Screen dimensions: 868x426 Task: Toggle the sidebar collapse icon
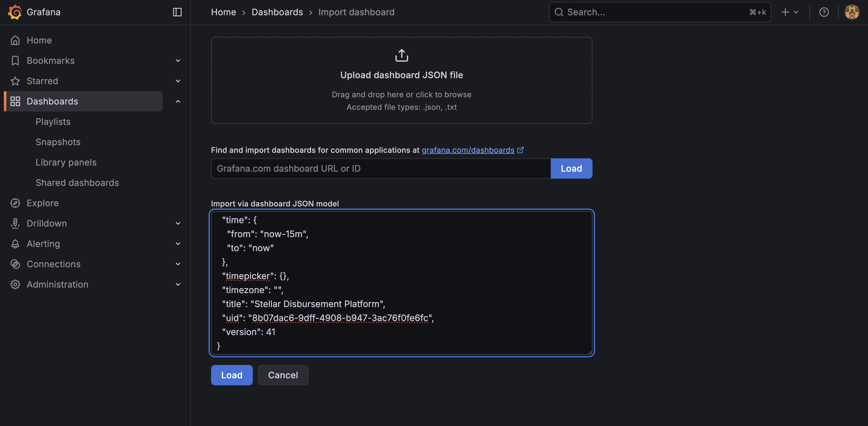(177, 12)
